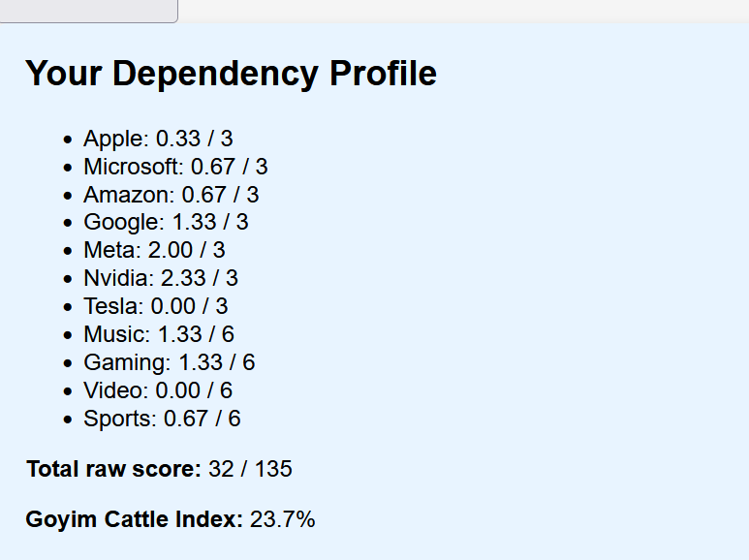Click the empty tab strip area
Viewport: 749px width, 560px height.
pos(463,10)
